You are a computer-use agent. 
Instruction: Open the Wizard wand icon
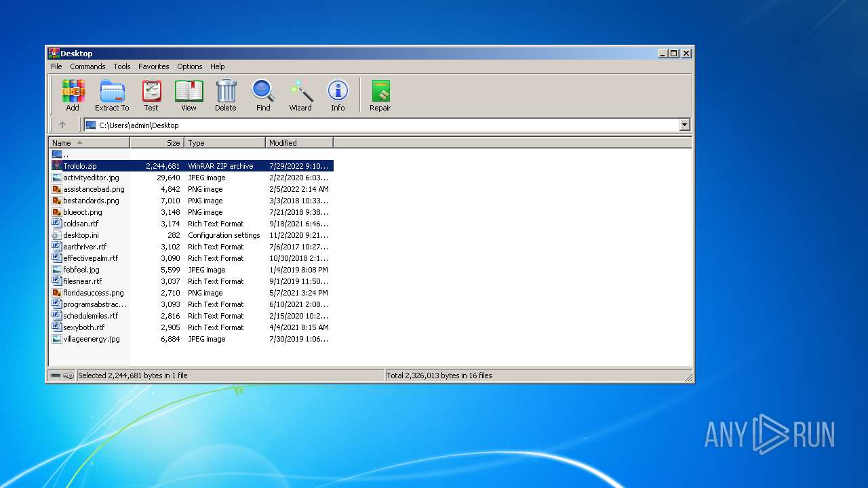coord(300,91)
